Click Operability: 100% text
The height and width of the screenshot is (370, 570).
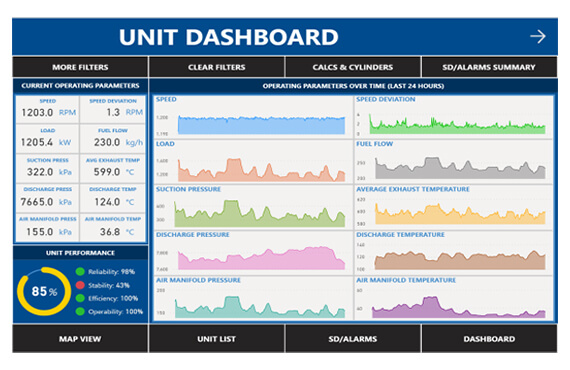tap(115, 312)
